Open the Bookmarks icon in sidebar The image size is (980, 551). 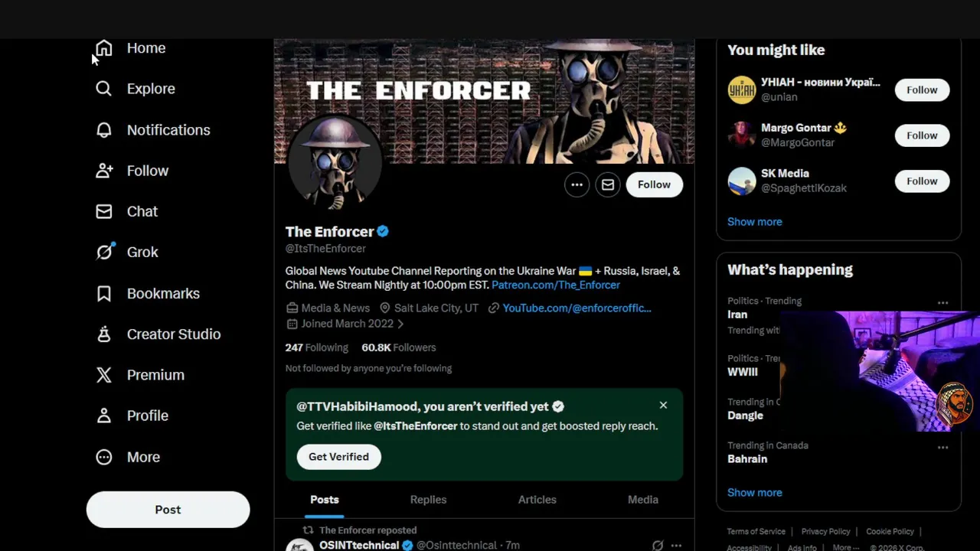104,293
